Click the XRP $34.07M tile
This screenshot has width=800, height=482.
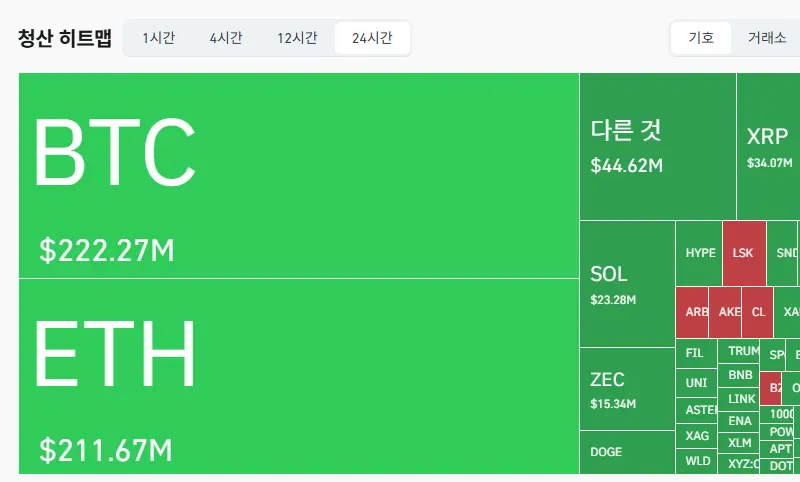coord(768,146)
